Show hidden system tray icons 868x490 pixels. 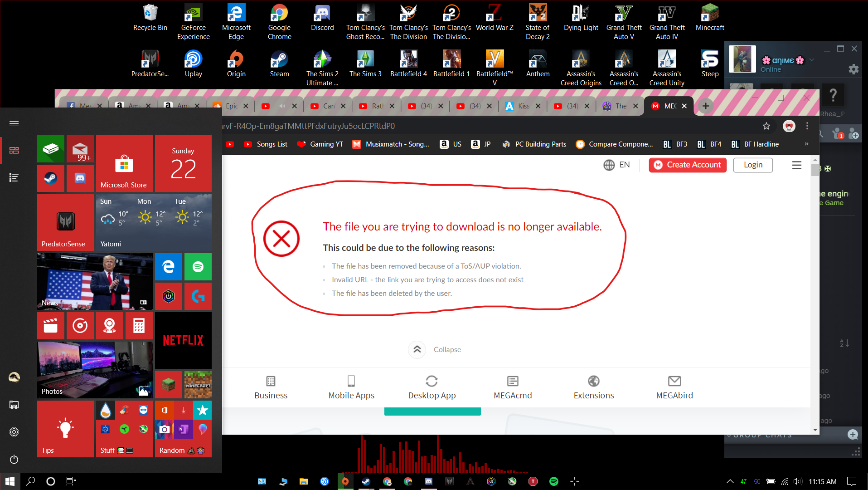(730, 481)
